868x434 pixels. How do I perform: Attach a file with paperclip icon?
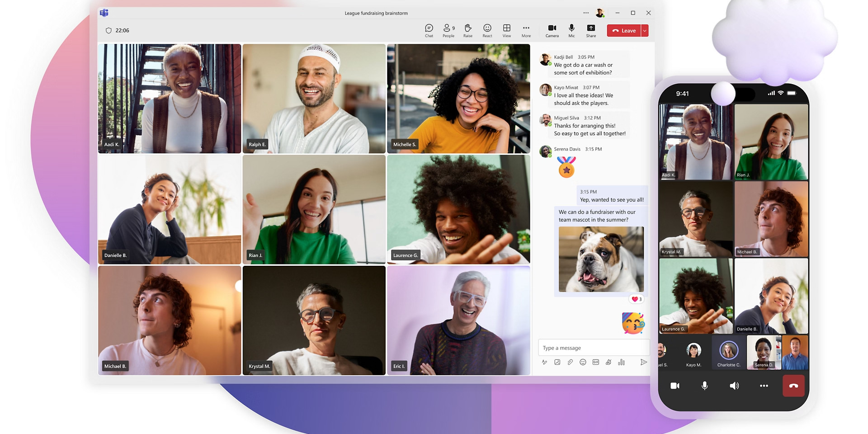pyautogui.click(x=570, y=362)
